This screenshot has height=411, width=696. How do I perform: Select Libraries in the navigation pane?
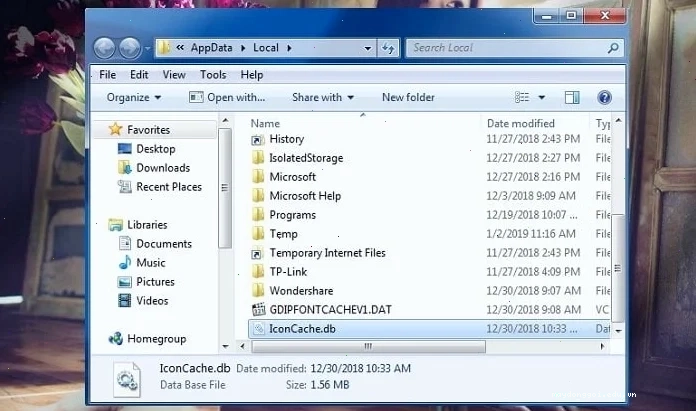pos(147,225)
